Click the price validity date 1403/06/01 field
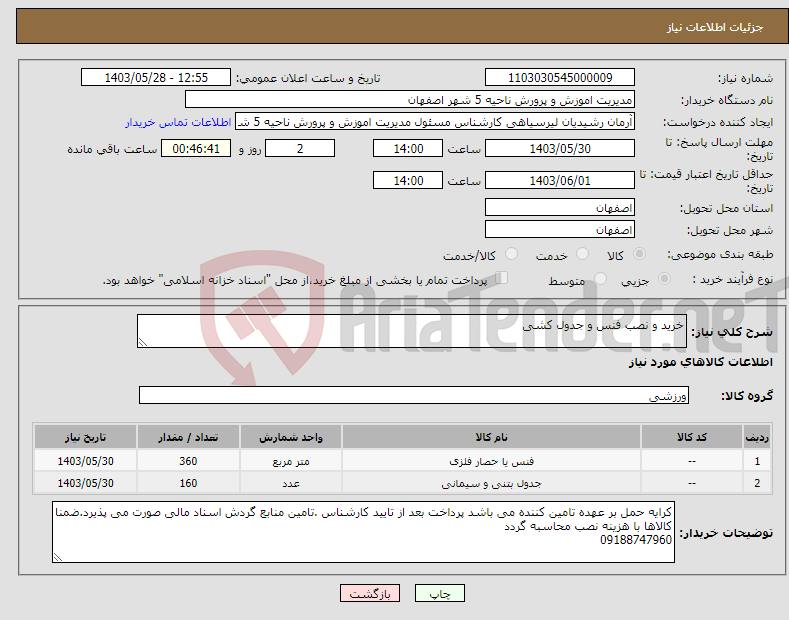 tap(560, 180)
